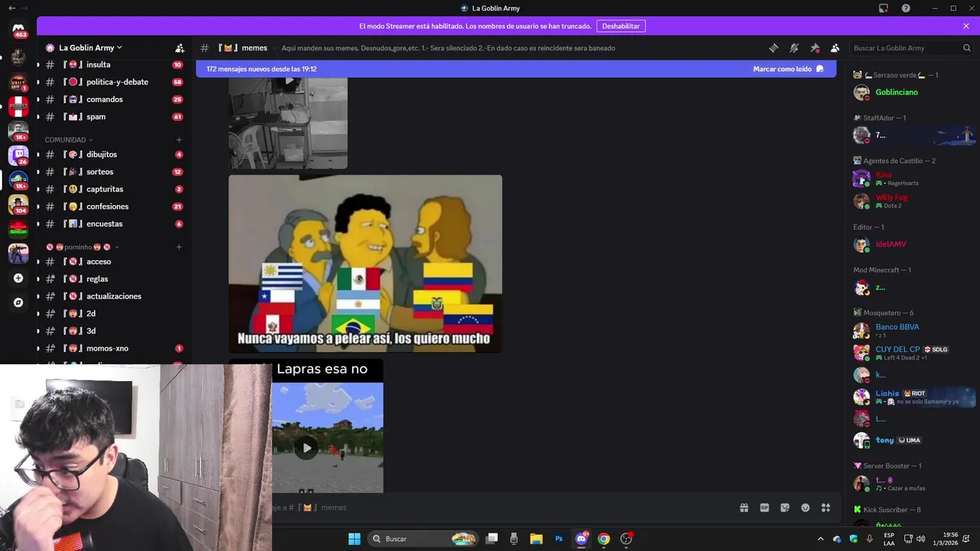Open the dibujitos channel
The height and width of the screenshot is (551, 980).
pos(114,155)
